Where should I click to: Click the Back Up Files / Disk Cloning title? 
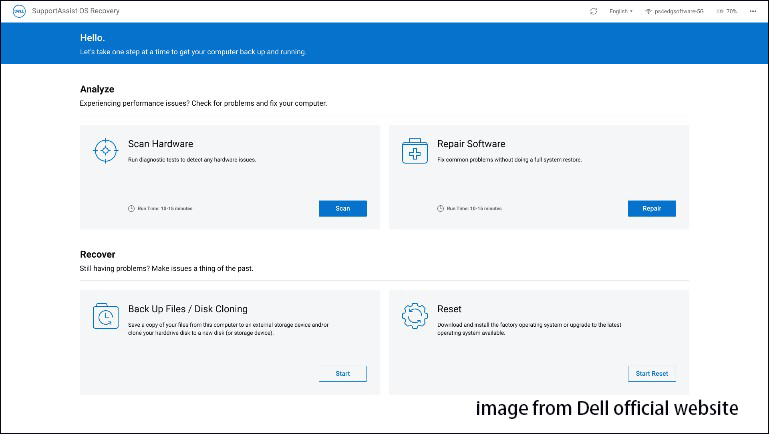[x=188, y=309]
